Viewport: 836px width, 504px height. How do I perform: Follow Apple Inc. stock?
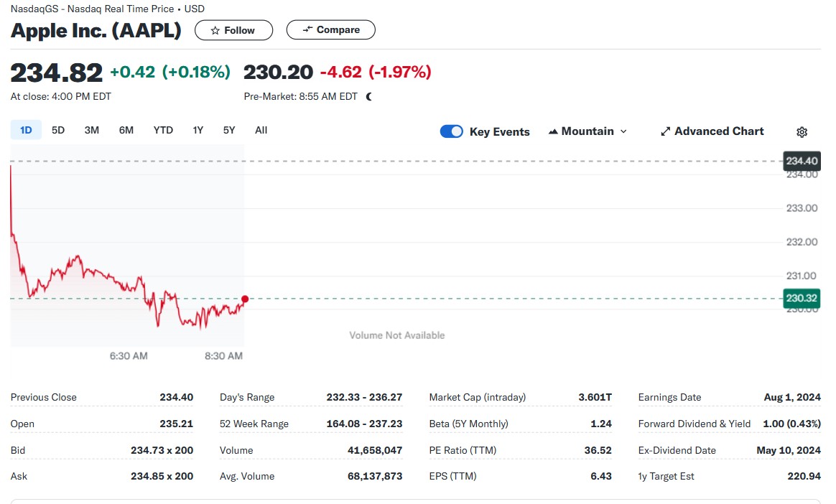point(233,30)
